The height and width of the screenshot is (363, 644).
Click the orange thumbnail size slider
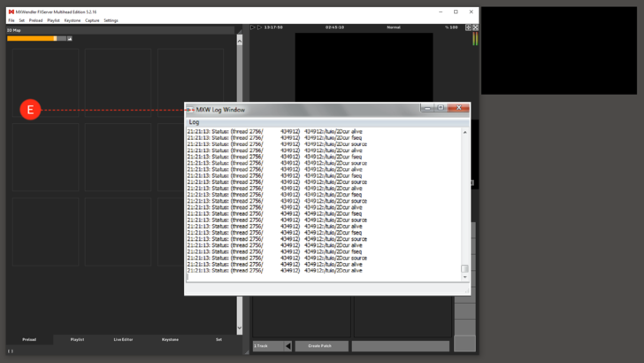coord(36,39)
